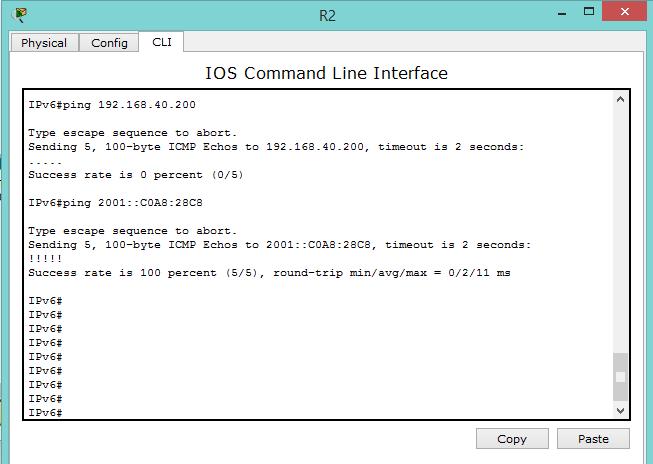Click the 'IPv6#ping 192.168.40.200' command line
The image size is (653, 464).
pos(112,105)
